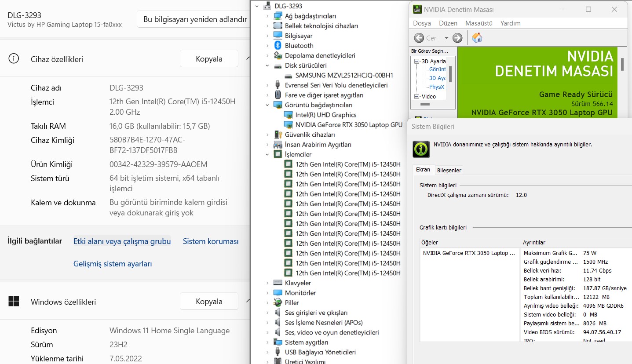Open the back history dropdown arrow in NVIDIA toolbar

coord(446,38)
